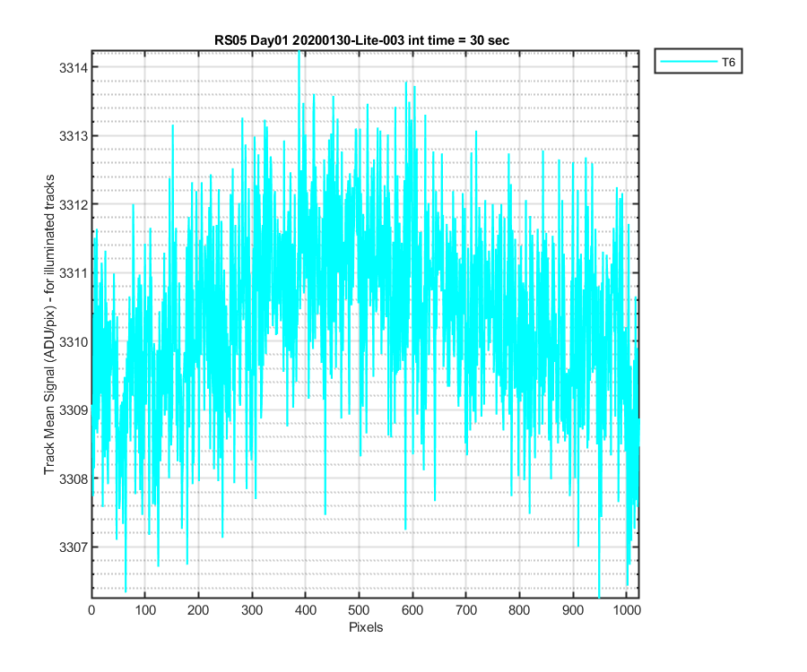Click the y-axis tick label 3310
The width and height of the screenshot is (807, 672).
click(x=74, y=342)
